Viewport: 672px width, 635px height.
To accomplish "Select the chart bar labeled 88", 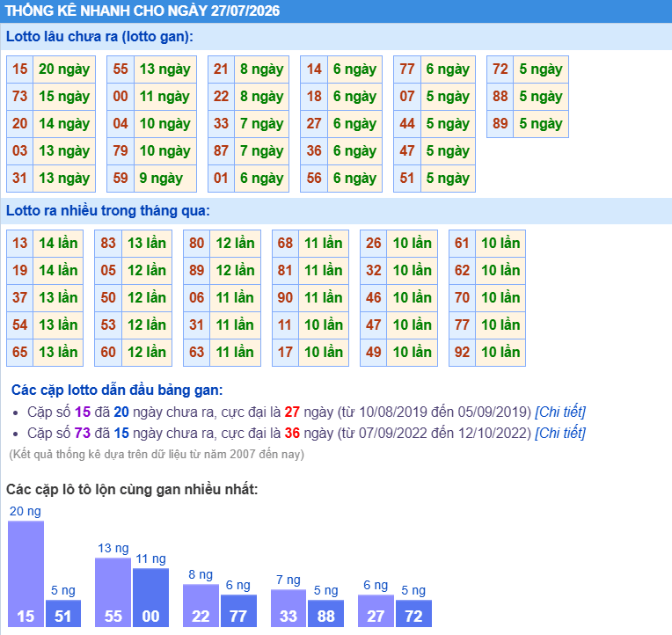I will tap(325, 613).
